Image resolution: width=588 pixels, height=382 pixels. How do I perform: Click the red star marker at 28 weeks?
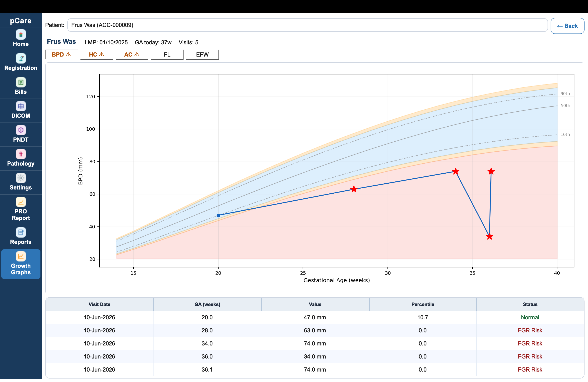(354, 189)
